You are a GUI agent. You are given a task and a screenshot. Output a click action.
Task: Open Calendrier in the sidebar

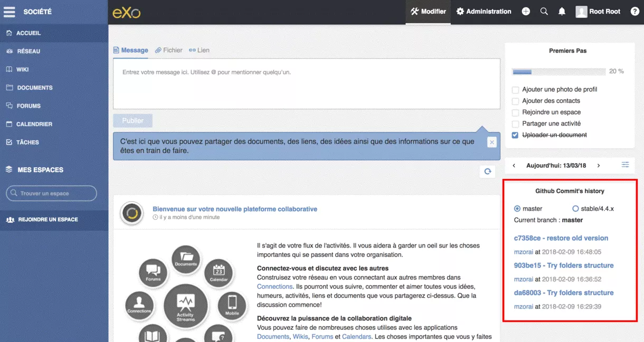(x=54, y=124)
